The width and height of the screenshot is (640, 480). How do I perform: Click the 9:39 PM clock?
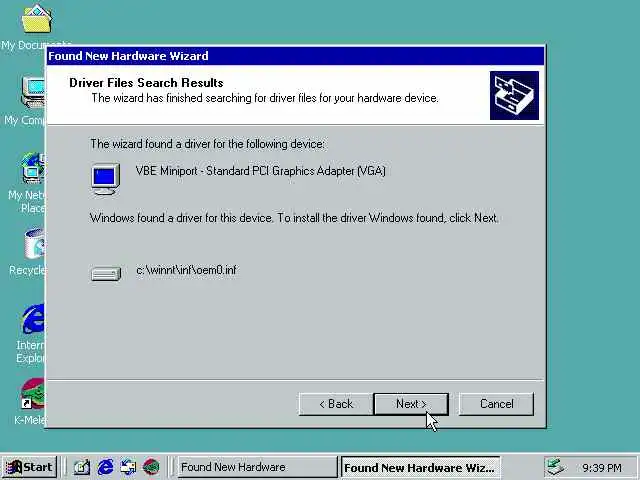coord(602,468)
